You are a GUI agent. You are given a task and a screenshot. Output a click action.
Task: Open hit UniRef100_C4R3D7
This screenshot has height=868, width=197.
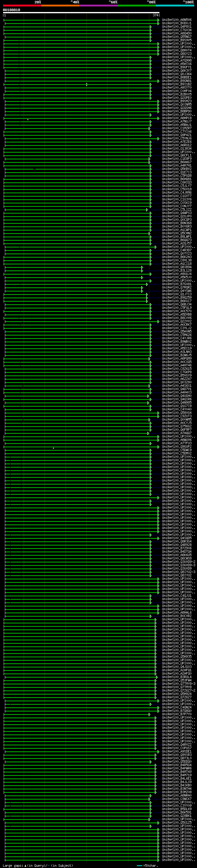click(x=177, y=250)
